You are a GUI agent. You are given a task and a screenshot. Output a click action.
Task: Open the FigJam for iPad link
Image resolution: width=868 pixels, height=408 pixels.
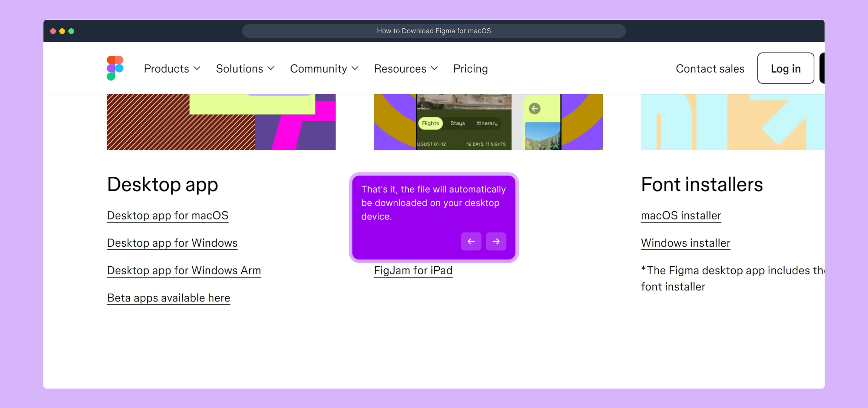click(x=413, y=270)
